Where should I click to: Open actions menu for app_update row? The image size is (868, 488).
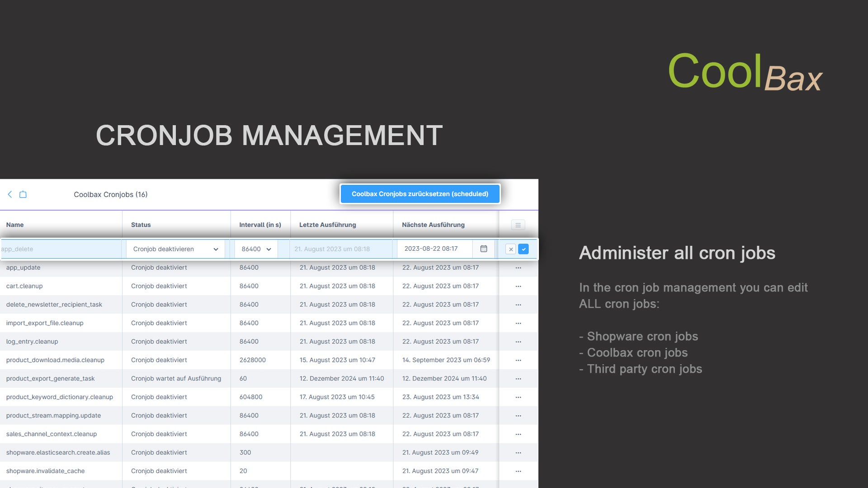[x=518, y=268]
